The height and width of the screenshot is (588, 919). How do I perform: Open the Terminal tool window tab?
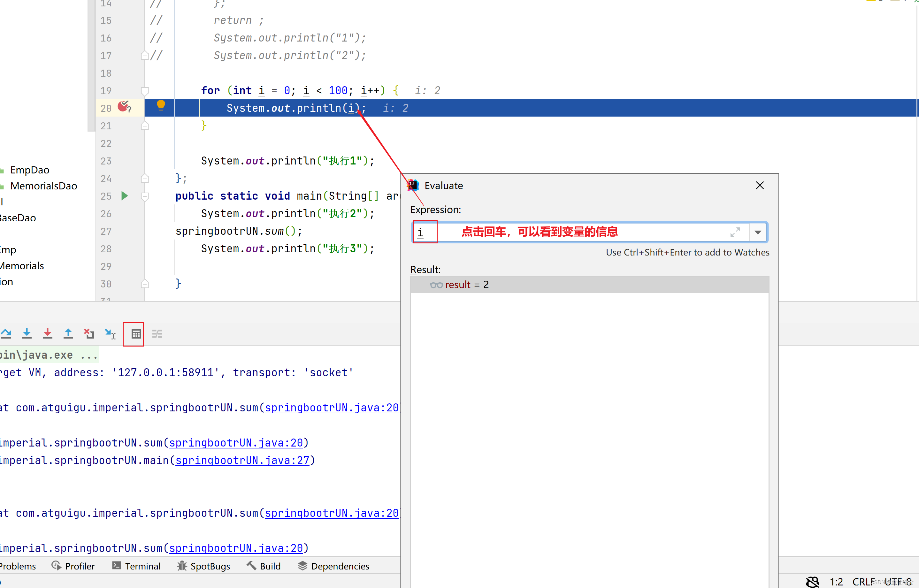(136, 566)
